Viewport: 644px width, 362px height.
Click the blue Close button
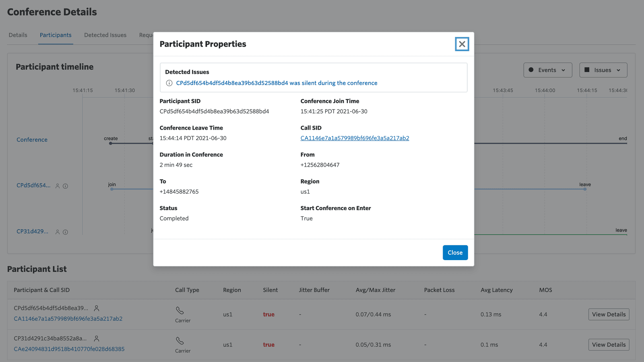[455, 252]
